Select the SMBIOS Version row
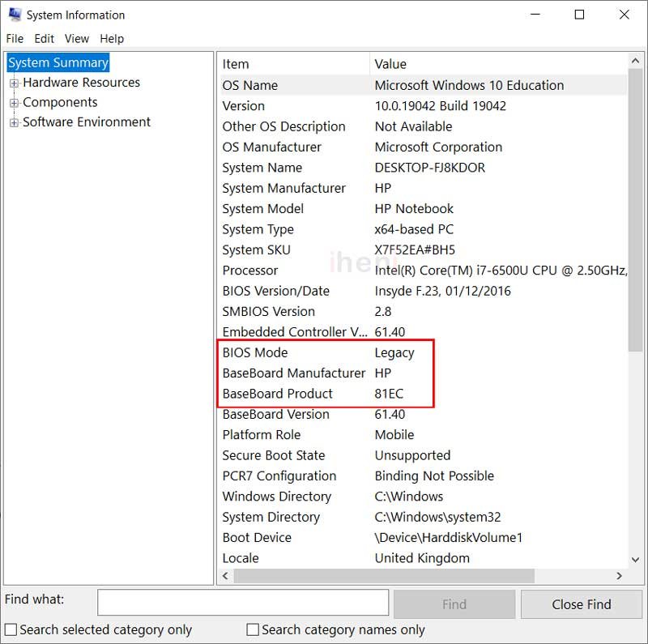The height and width of the screenshot is (644, 648). point(422,312)
